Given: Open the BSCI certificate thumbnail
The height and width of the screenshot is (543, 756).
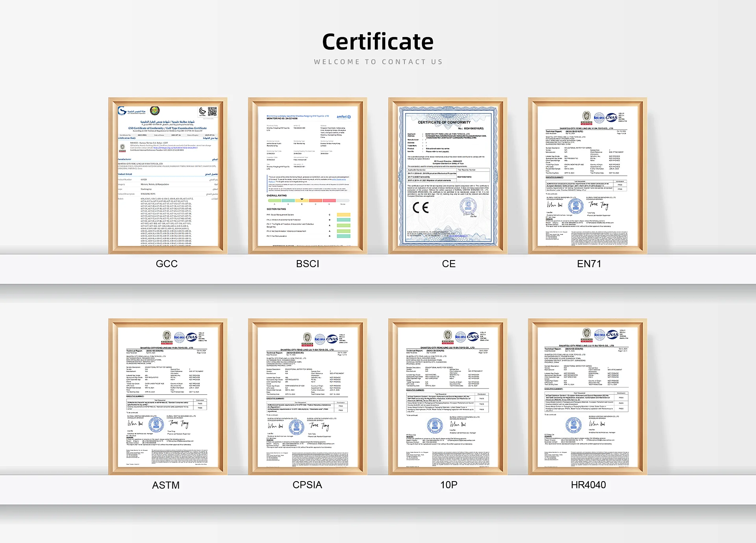Looking at the screenshot, I should coord(308,176).
